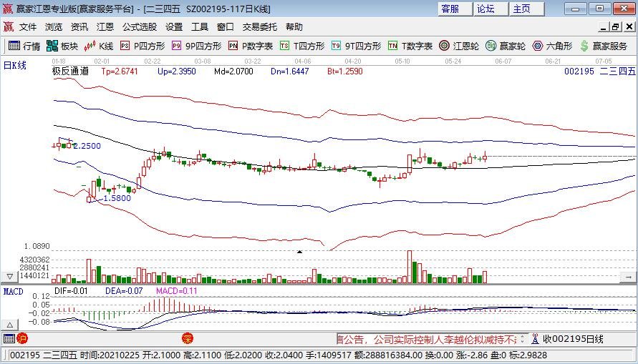Open the 文件 menu

coord(28,27)
